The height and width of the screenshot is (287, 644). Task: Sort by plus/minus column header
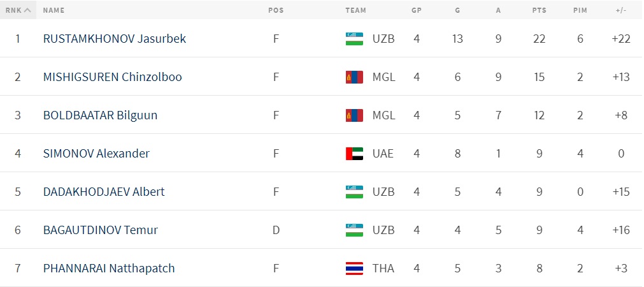pyautogui.click(x=620, y=10)
